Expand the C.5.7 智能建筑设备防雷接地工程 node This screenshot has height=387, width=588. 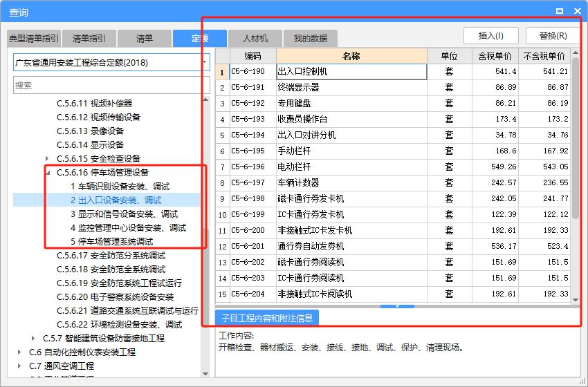[x=33, y=339]
